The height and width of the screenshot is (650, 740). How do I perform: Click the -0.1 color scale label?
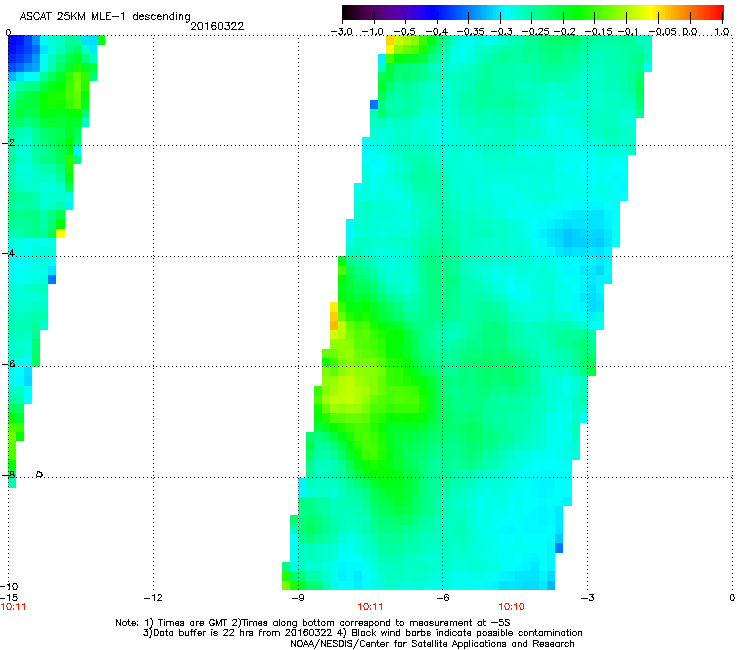pyautogui.click(x=628, y=32)
